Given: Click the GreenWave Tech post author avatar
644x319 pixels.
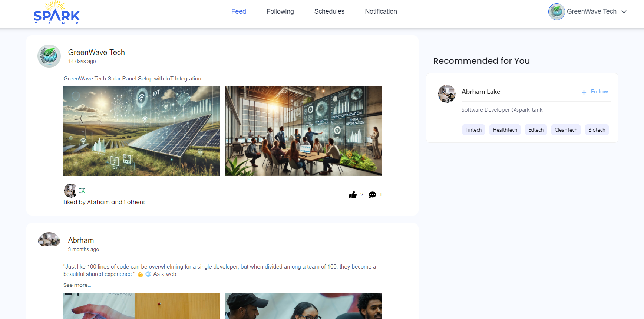Looking at the screenshot, I should pyautogui.click(x=49, y=56).
